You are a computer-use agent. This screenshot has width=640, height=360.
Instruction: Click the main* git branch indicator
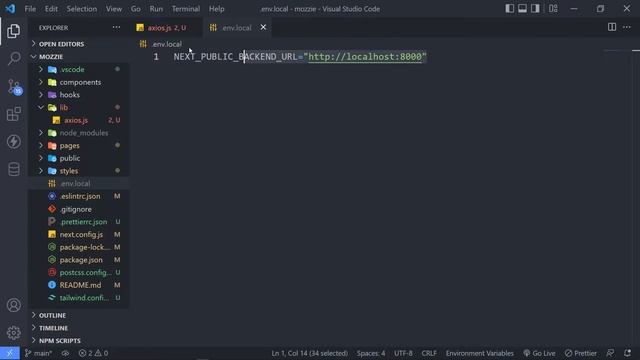[x=38, y=353]
